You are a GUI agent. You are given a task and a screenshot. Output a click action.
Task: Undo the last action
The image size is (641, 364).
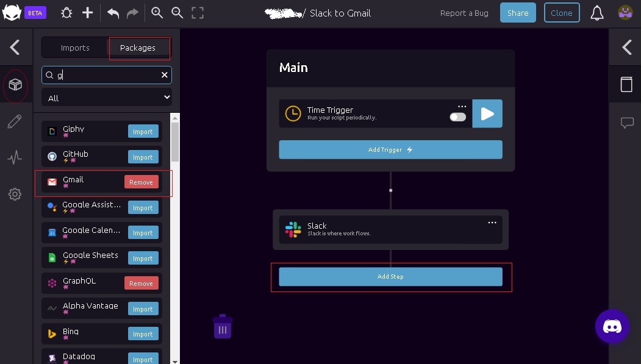[x=113, y=13]
